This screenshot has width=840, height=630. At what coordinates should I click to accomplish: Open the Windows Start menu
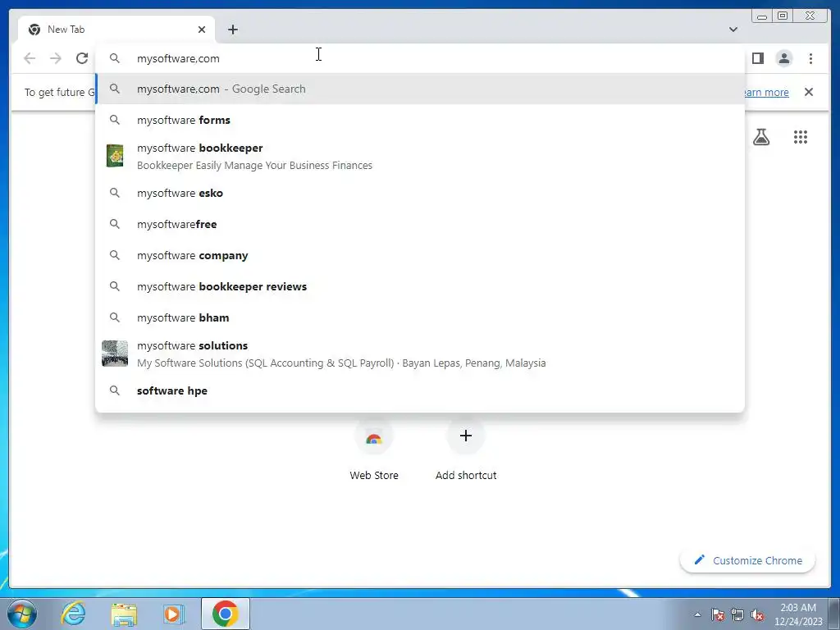tap(22, 614)
